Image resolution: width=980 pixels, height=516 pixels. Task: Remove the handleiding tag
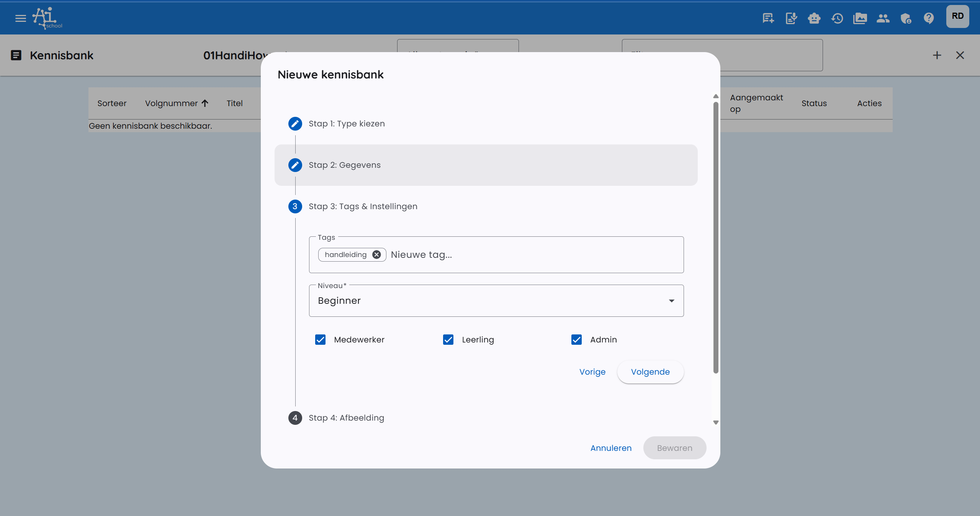pyautogui.click(x=377, y=254)
